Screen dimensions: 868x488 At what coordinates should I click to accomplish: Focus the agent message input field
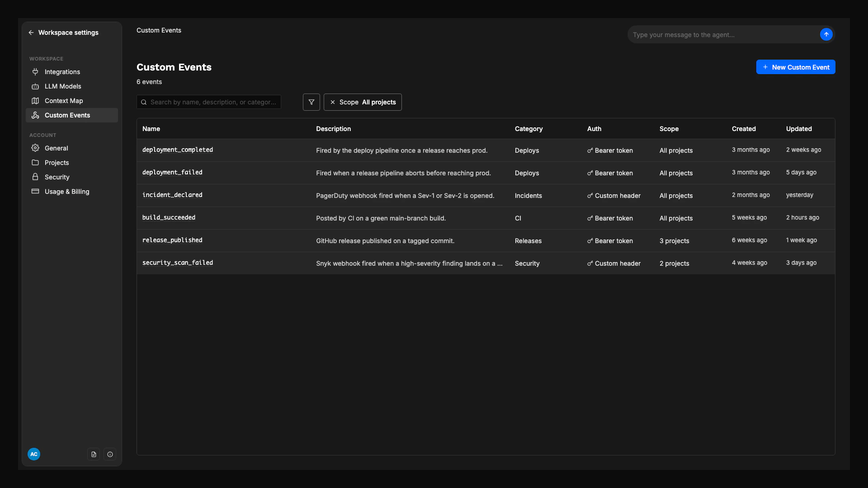(723, 34)
